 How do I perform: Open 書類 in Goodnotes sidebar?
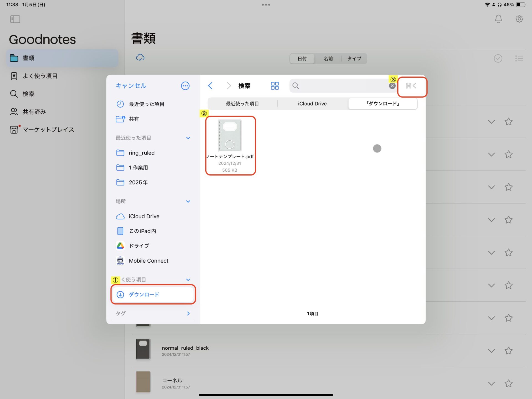point(62,58)
